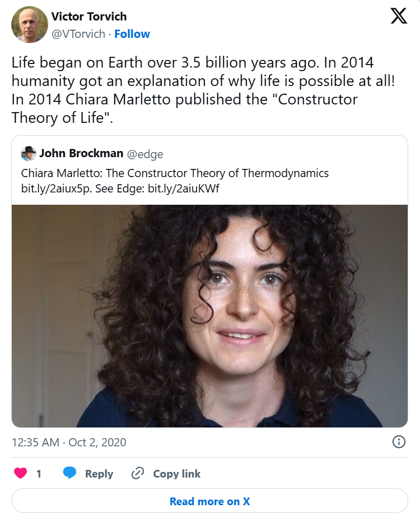Click the Copy link text label
420x518 pixels.
tap(177, 473)
